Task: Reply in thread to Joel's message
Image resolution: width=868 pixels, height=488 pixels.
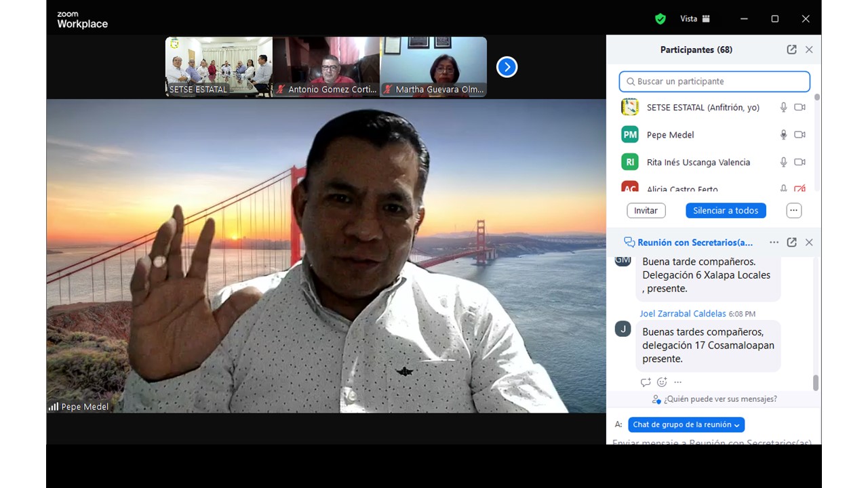Action: [x=646, y=382]
